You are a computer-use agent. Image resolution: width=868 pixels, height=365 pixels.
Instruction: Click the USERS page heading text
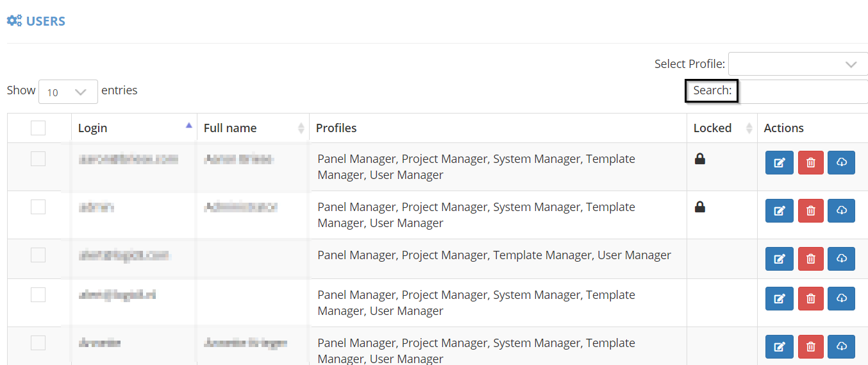coord(46,21)
